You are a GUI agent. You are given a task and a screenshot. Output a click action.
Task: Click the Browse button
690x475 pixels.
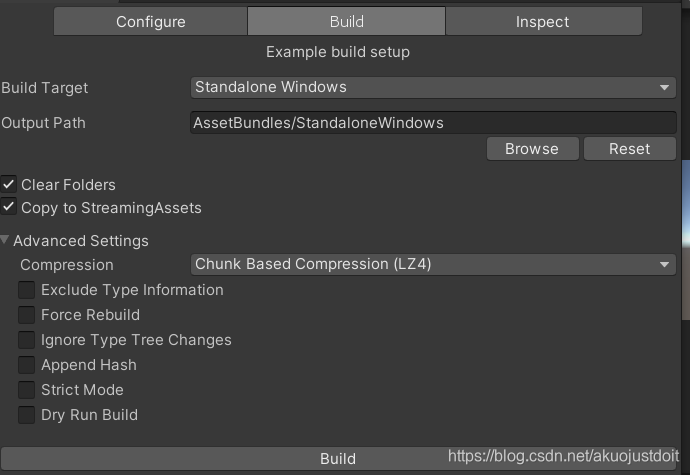(531, 148)
